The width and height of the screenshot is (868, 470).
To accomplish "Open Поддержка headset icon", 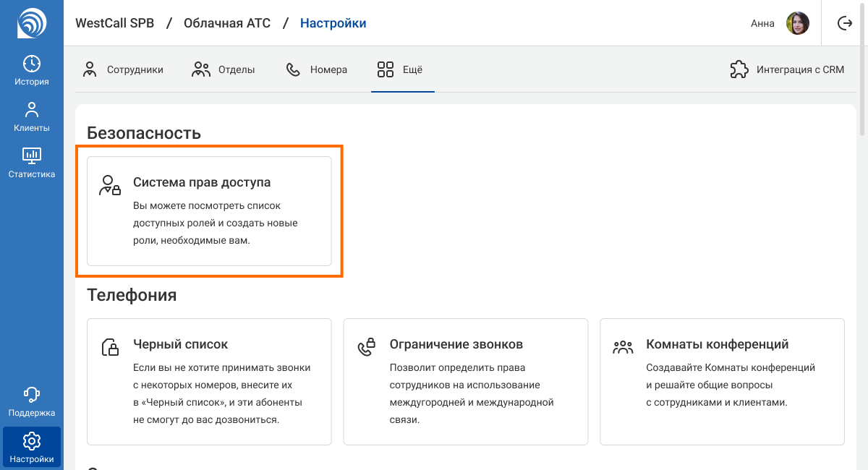I will 32,401.
